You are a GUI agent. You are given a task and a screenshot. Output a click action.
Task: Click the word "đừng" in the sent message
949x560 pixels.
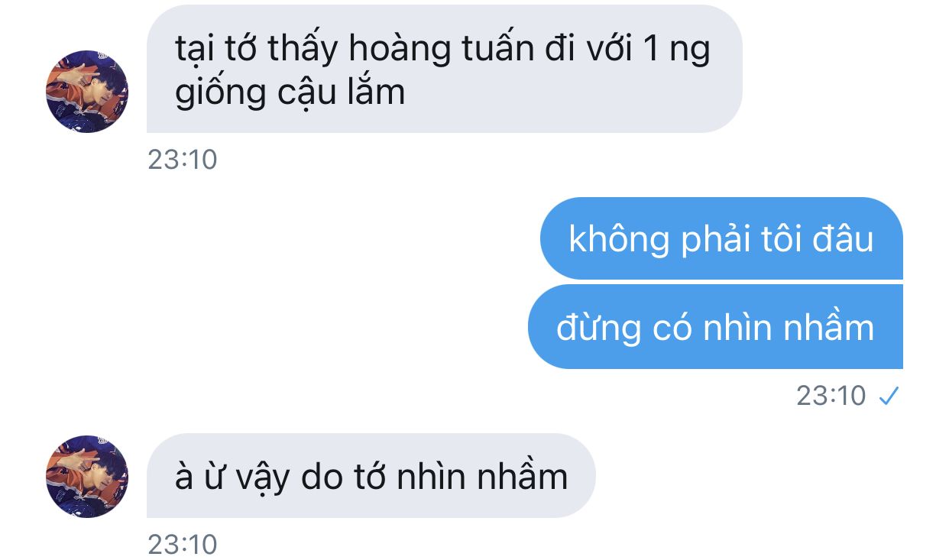(599, 329)
